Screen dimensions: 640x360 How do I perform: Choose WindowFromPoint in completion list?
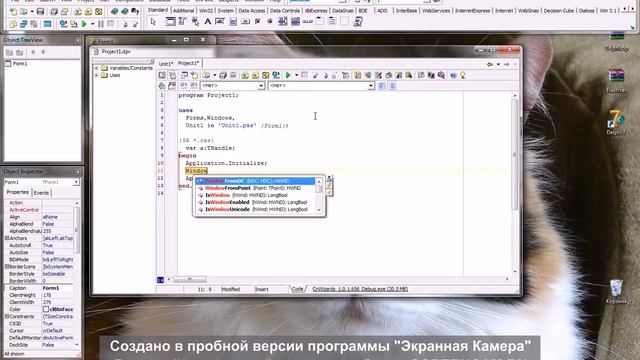255,188
